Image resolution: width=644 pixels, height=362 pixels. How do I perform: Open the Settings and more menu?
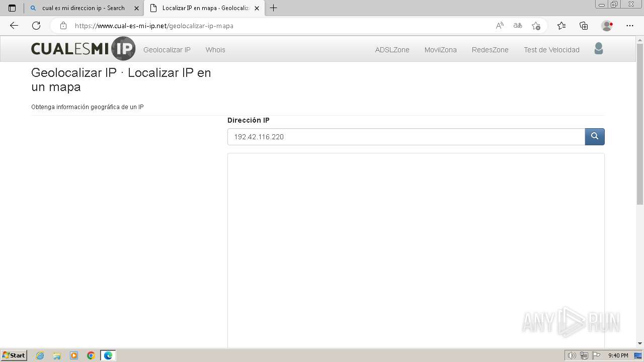[630, 26]
